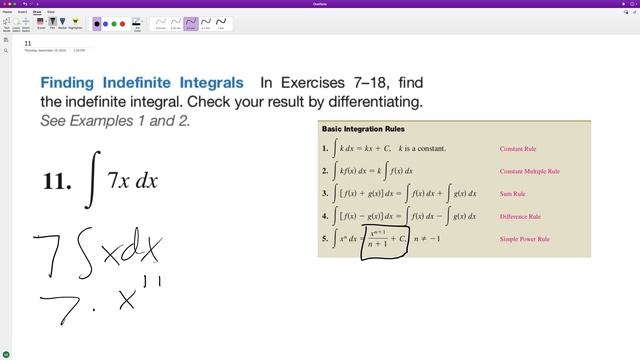Open the Eraser options dropdown arrow

[46, 21]
